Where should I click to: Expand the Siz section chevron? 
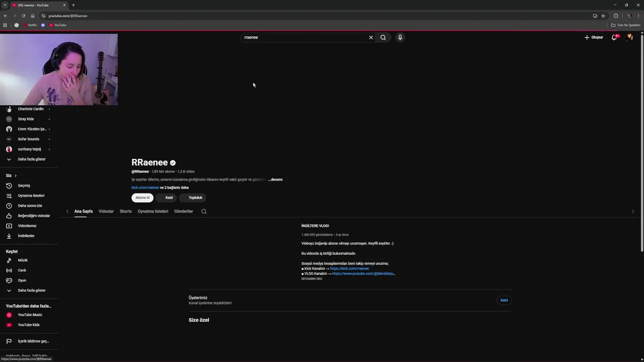pos(16,175)
